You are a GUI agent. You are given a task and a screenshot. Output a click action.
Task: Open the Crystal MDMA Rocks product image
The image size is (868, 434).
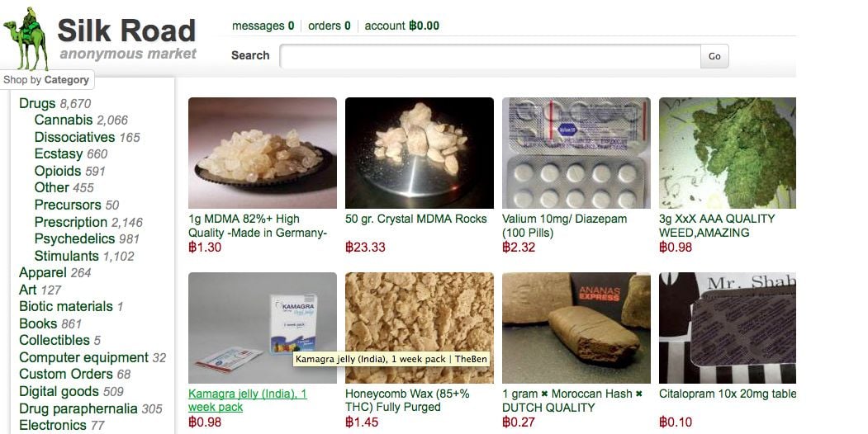pyautogui.click(x=419, y=153)
